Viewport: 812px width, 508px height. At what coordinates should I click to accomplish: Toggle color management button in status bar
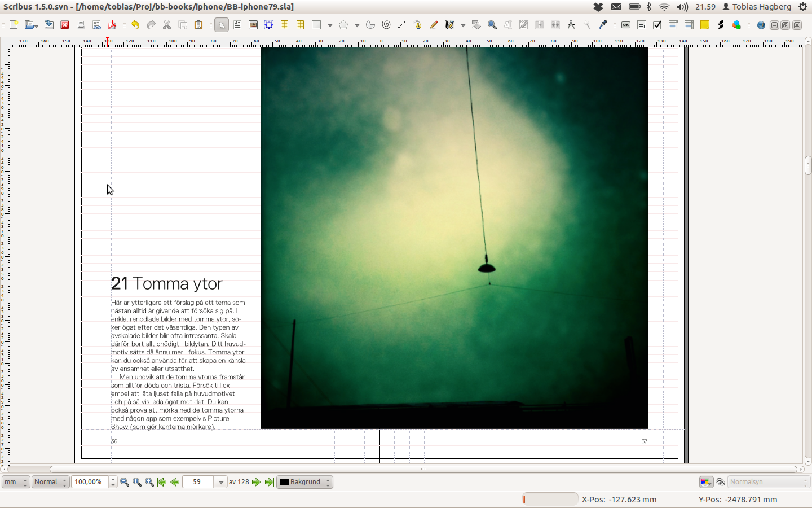pos(705,482)
